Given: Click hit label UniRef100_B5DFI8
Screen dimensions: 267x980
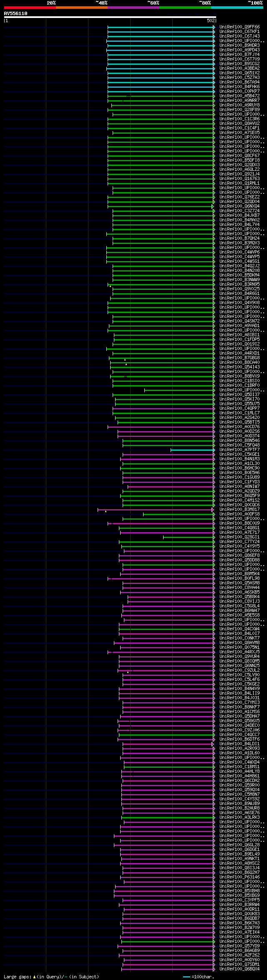Looking at the screenshot, I should (239, 160).
